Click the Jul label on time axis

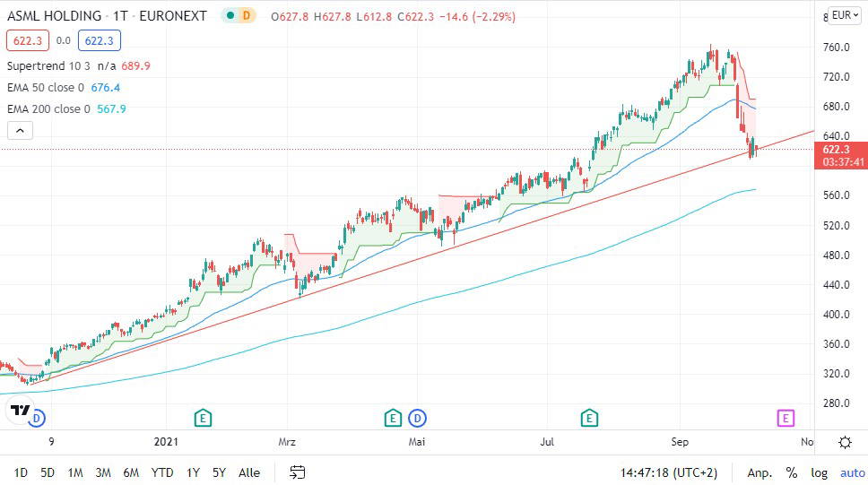(x=547, y=442)
